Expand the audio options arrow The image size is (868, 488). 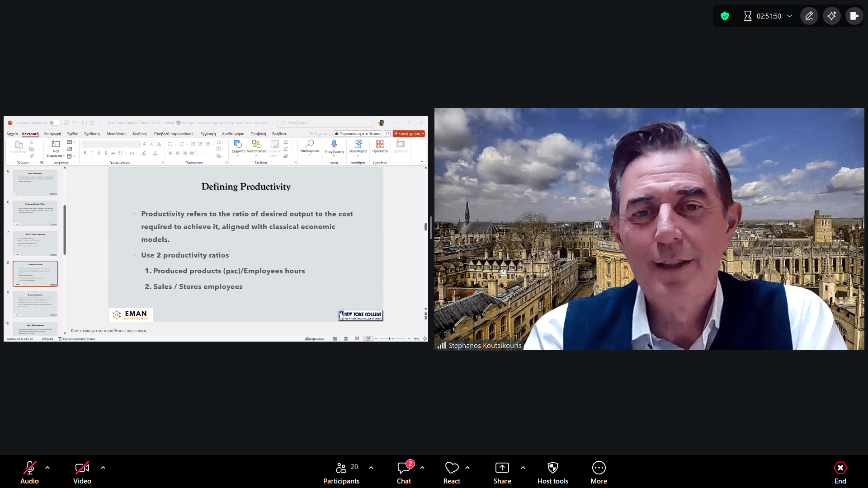[x=47, y=468]
